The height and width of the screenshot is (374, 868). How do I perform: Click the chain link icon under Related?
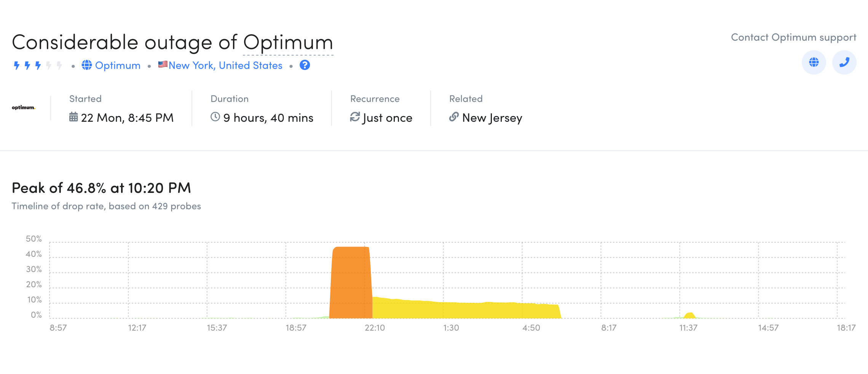click(x=454, y=117)
